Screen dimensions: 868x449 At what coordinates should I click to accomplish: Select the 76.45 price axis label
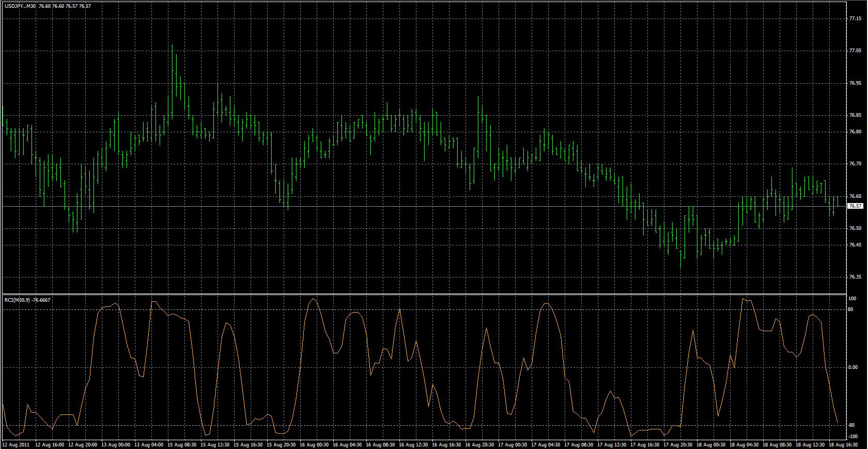click(x=855, y=245)
